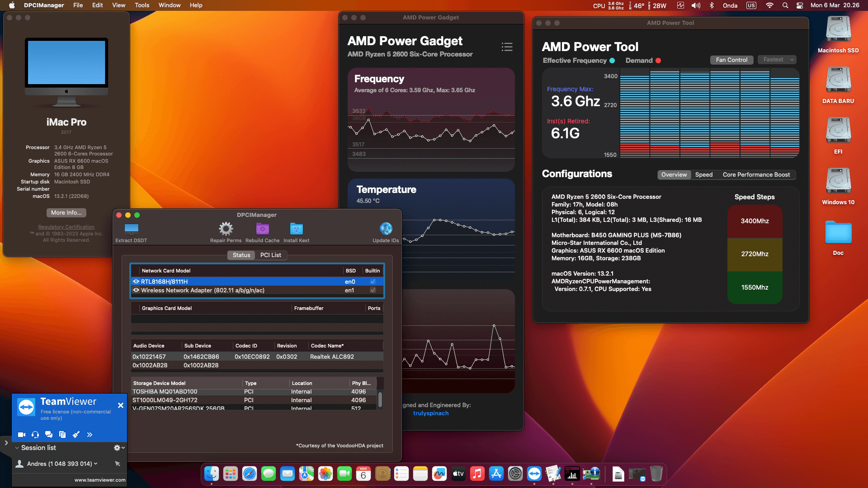Open trulyspinach credit link
Image resolution: width=868 pixels, height=488 pixels.
click(x=431, y=413)
